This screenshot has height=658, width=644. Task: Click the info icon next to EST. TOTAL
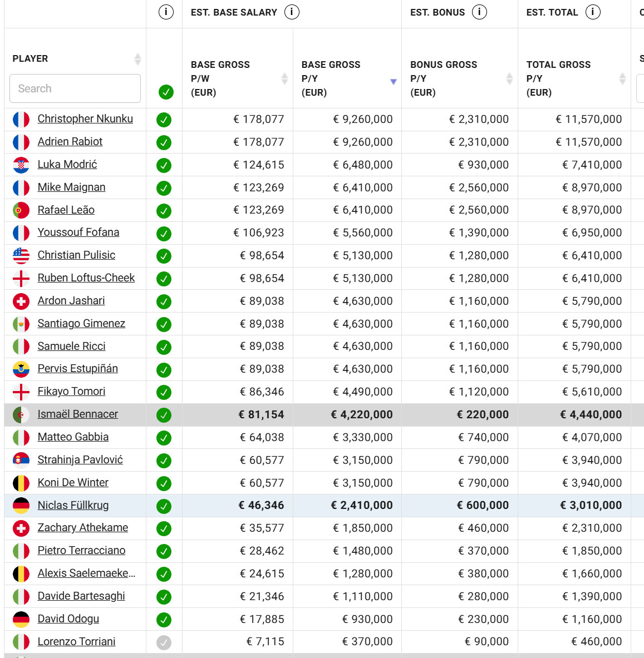[x=593, y=12]
